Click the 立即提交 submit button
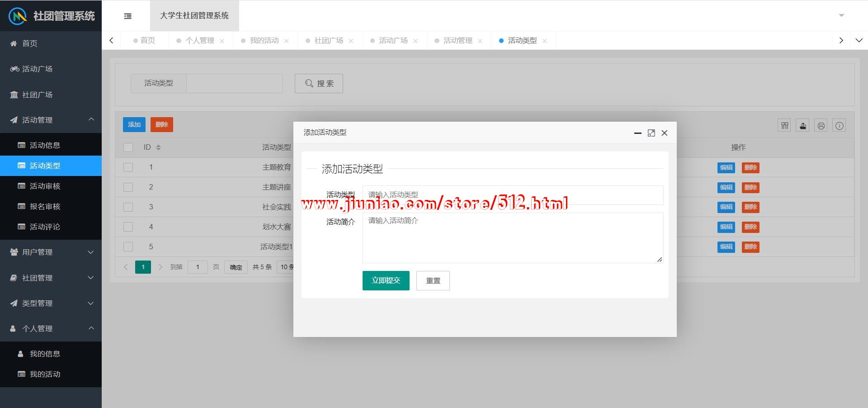The width and height of the screenshot is (868, 408). click(x=386, y=280)
